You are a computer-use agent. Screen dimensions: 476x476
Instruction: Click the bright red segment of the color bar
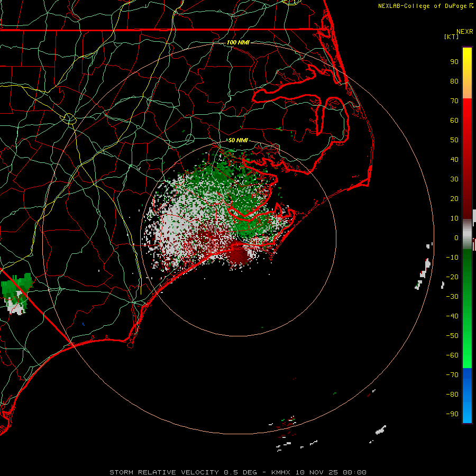click(467, 159)
